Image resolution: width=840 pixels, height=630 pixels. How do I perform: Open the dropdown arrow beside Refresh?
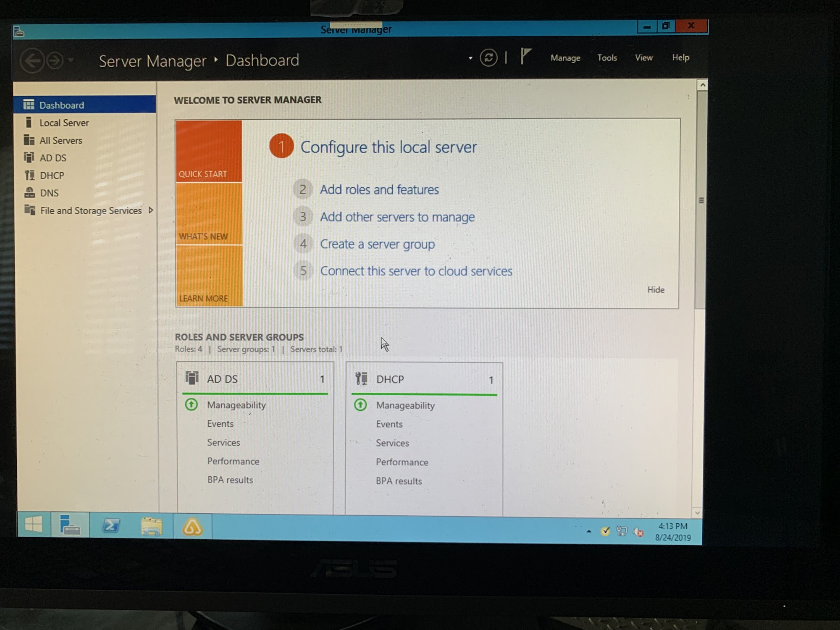click(470, 58)
